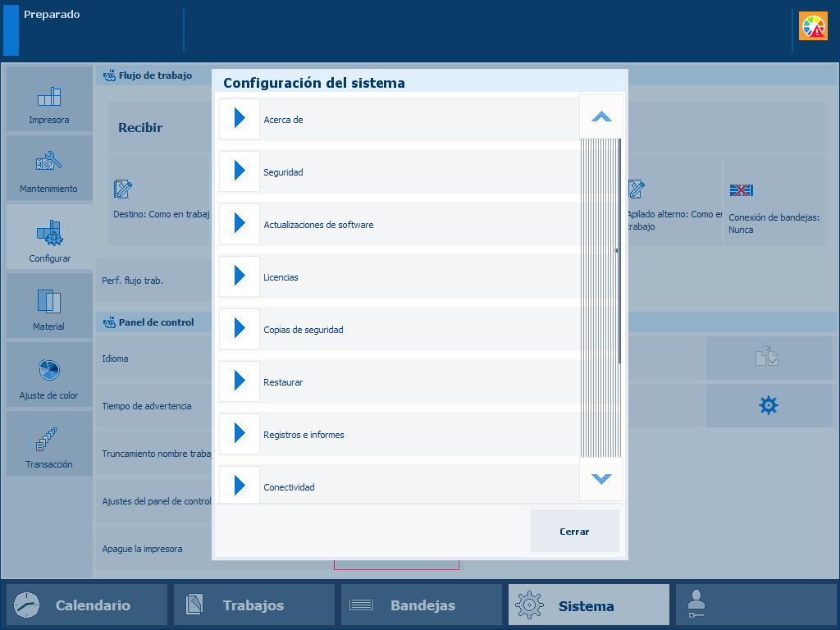Click the Perf. flujo trab. row
This screenshot has height=630, width=840.
click(153, 281)
